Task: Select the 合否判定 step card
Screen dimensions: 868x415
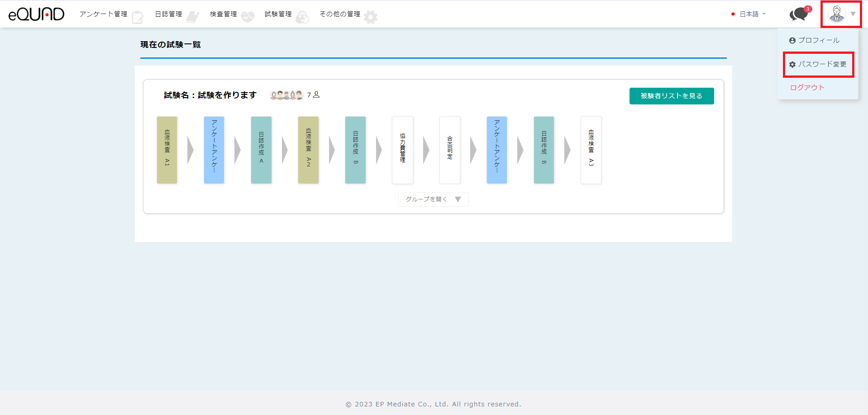Action: point(449,150)
